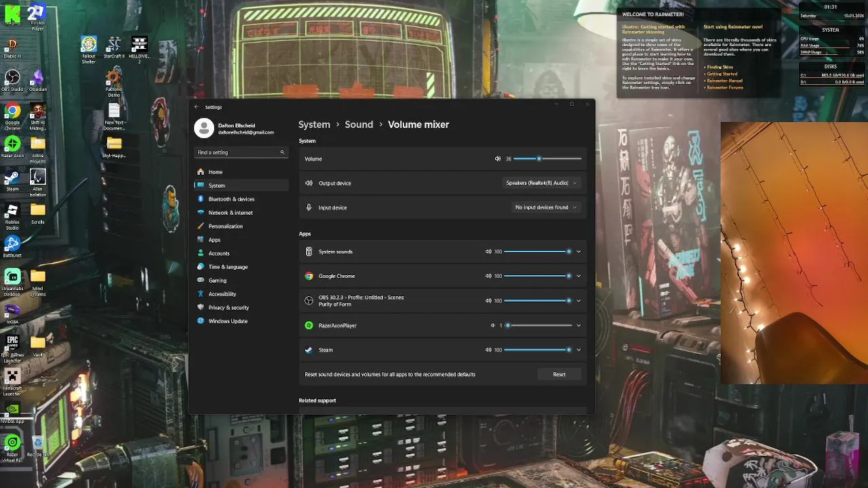Go to Sound breadcrumb
The image size is (868, 488).
pos(359,125)
